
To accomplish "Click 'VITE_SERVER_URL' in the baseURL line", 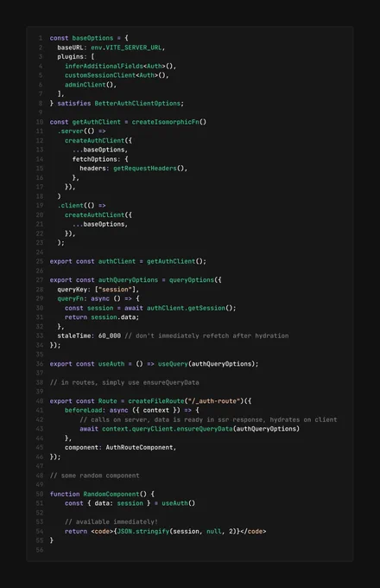I will (134, 48).
